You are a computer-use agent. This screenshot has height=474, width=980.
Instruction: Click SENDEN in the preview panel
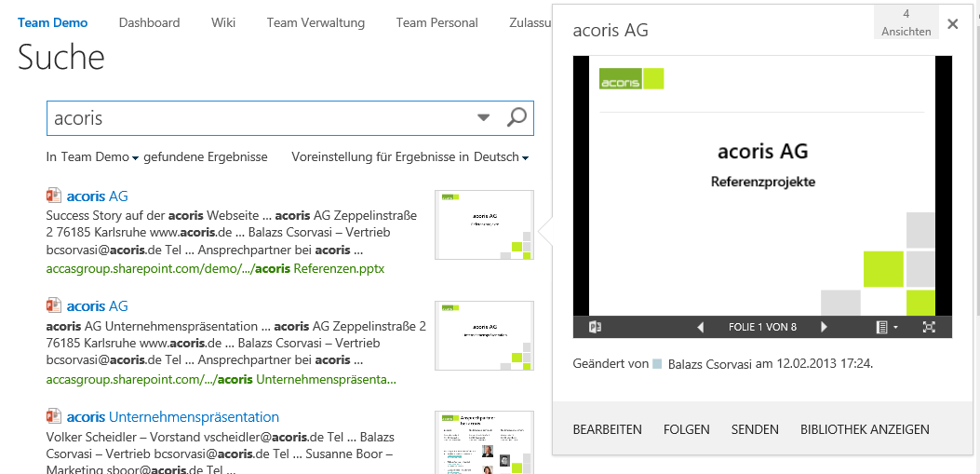pos(755,429)
